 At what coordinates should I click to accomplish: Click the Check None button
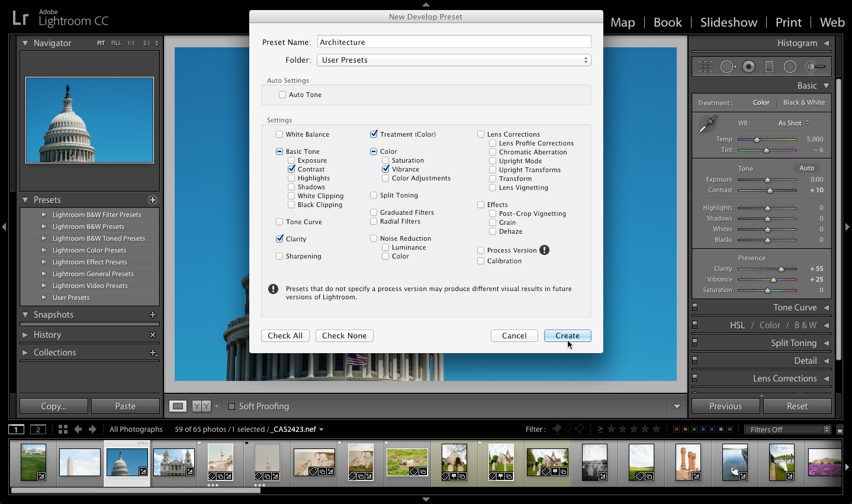click(x=344, y=335)
